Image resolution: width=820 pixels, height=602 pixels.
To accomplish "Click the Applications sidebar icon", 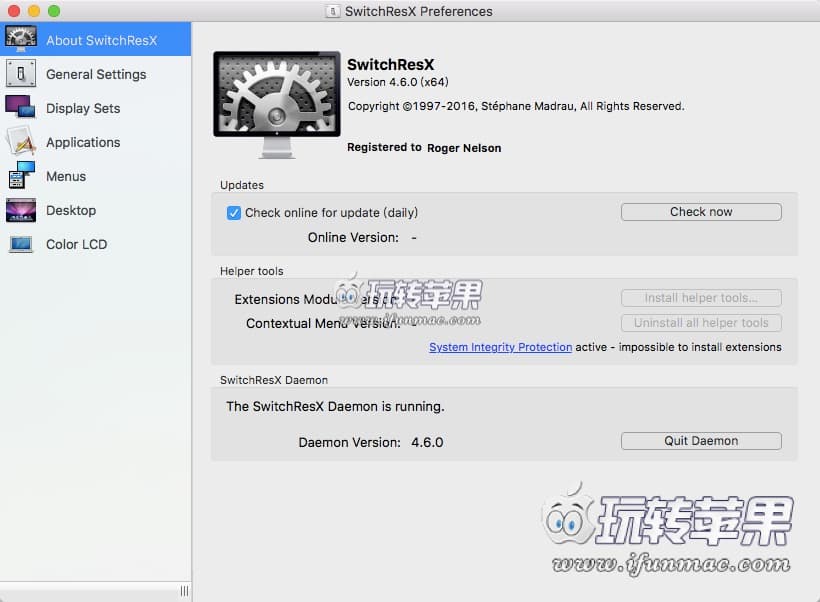I will [x=21, y=141].
